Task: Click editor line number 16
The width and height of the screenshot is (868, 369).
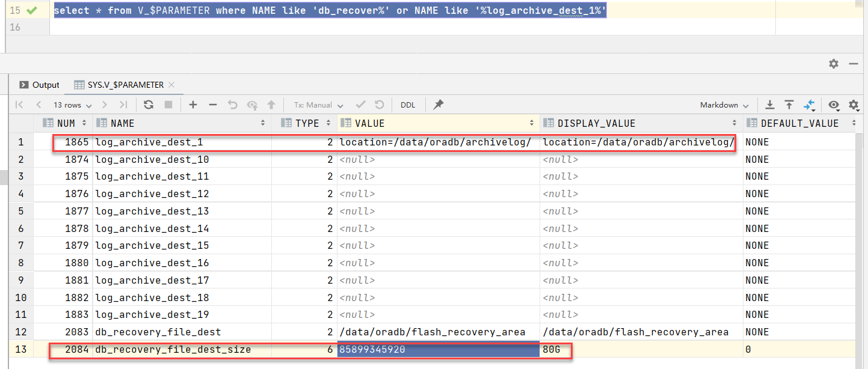Action: 15,27
